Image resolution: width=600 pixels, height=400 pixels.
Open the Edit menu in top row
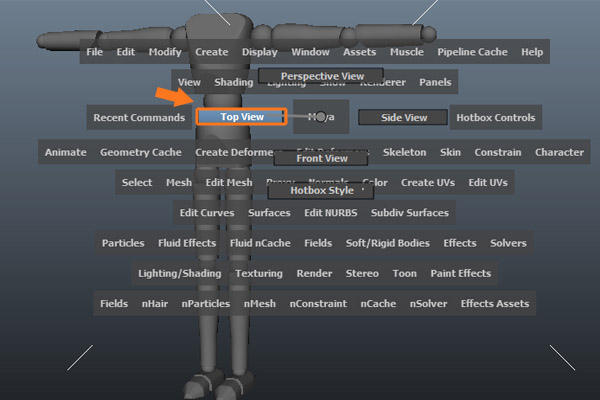pos(126,52)
